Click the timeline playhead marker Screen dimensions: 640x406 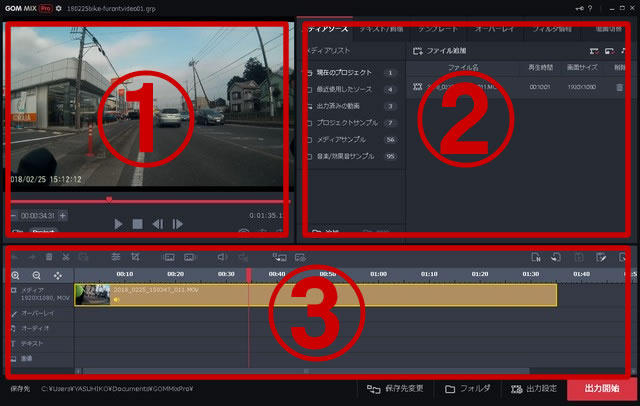pyautogui.click(x=249, y=275)
